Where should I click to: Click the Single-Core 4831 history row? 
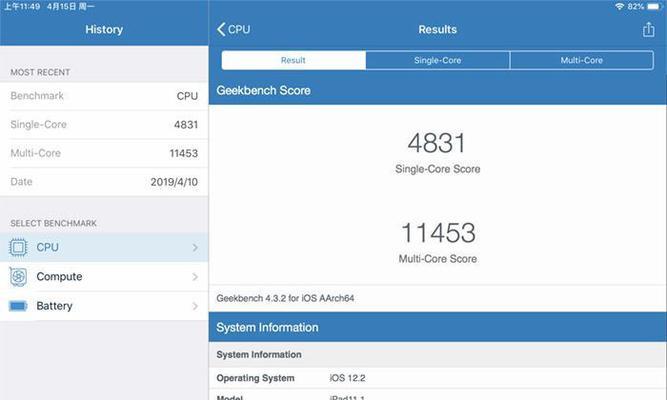104,125
